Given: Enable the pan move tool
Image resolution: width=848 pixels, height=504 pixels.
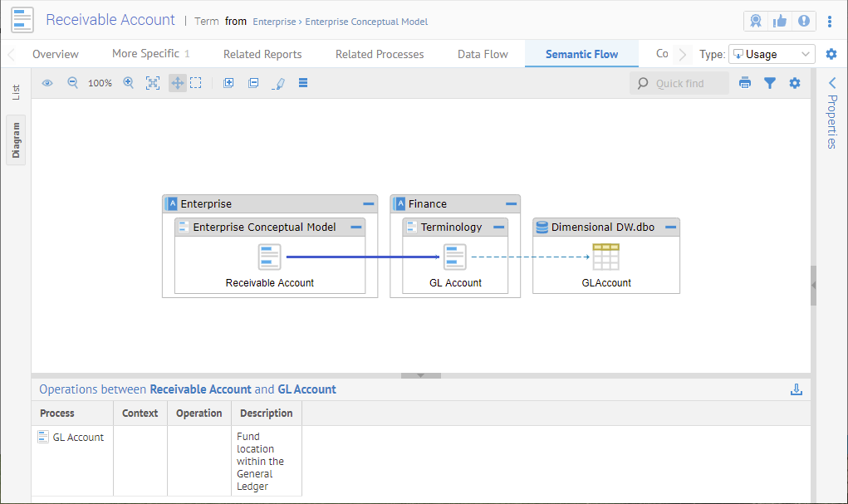Looking at the screenshot, I should 177,83.
